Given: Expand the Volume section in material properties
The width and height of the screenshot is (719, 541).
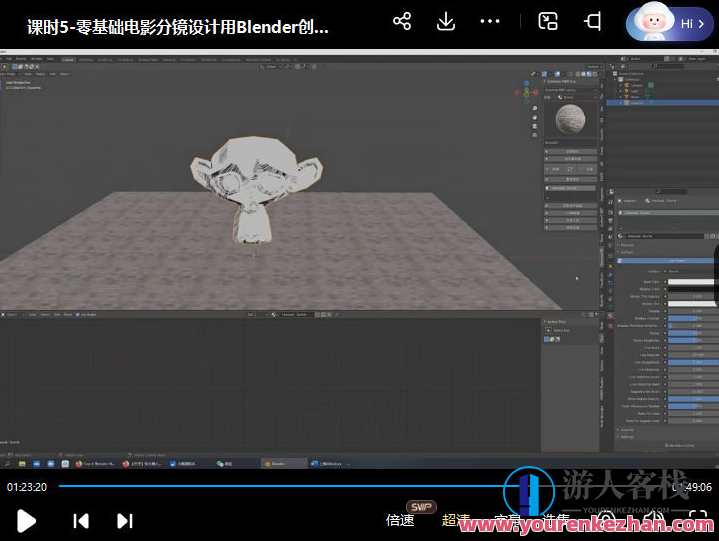Looking at the screenshot, I should click(x=627, y=430).
